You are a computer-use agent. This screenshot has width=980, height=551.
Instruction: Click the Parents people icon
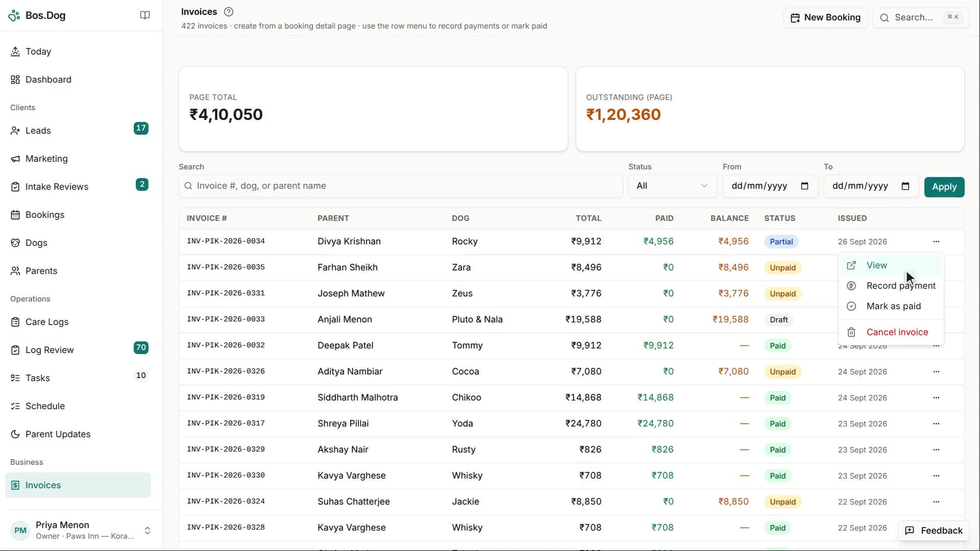(x=15, y=271)
